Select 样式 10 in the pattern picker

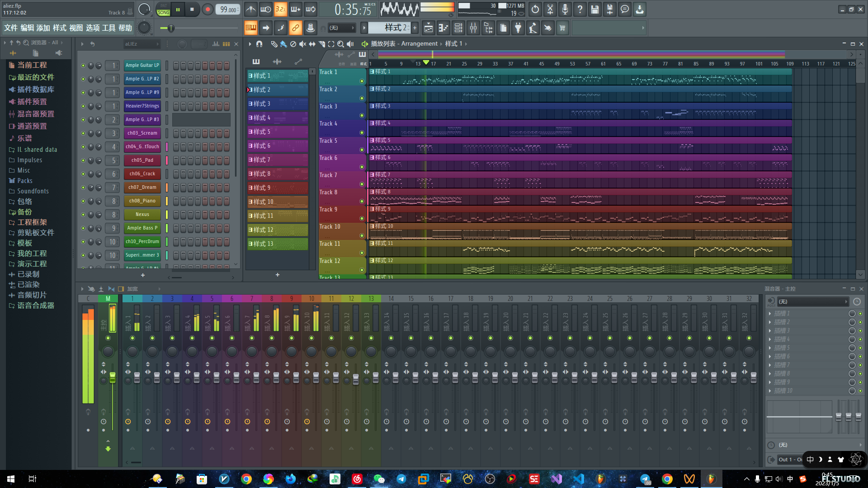pyautogui.click(x=278, y=202)
